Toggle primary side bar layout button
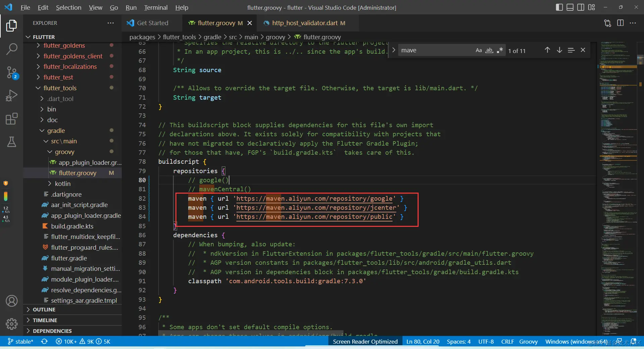 (x=559, y=7)
